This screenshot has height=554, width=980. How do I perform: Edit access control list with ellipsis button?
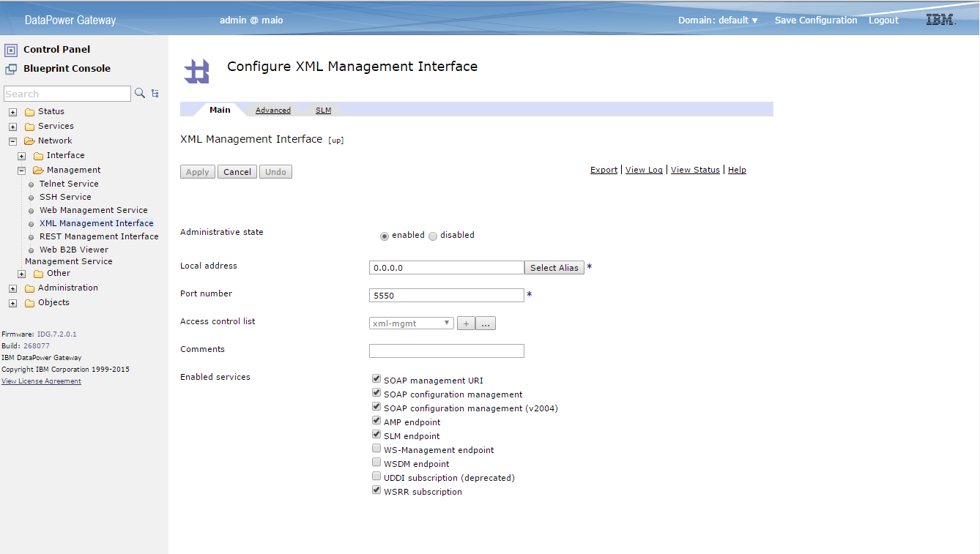(x=486, y=323)
